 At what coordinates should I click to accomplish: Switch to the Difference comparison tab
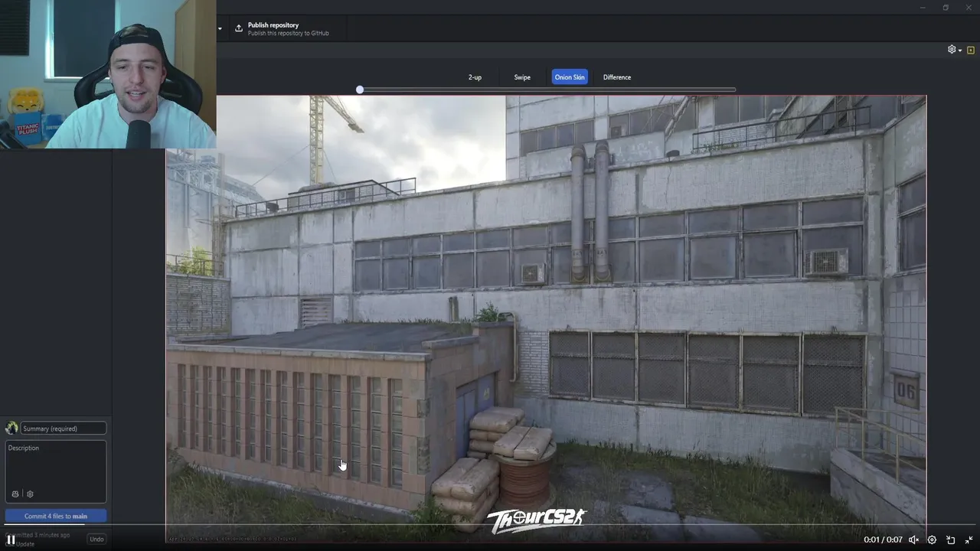pos(617,77)
